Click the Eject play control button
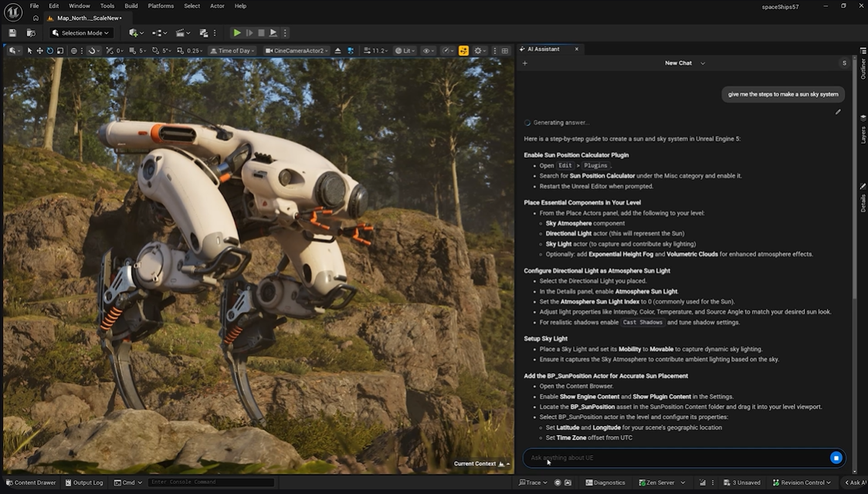 point(273,33)
